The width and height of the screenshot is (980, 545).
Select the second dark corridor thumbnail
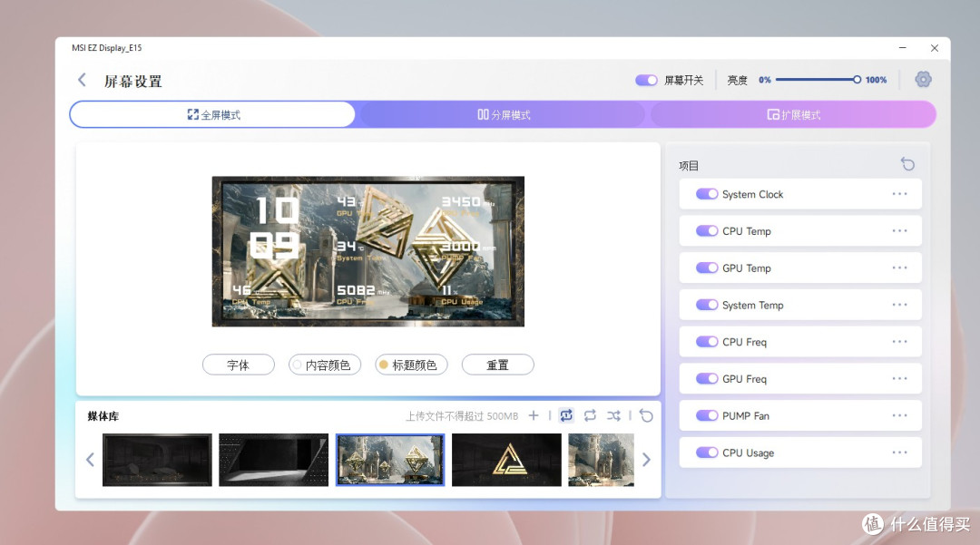click(274, 460)
